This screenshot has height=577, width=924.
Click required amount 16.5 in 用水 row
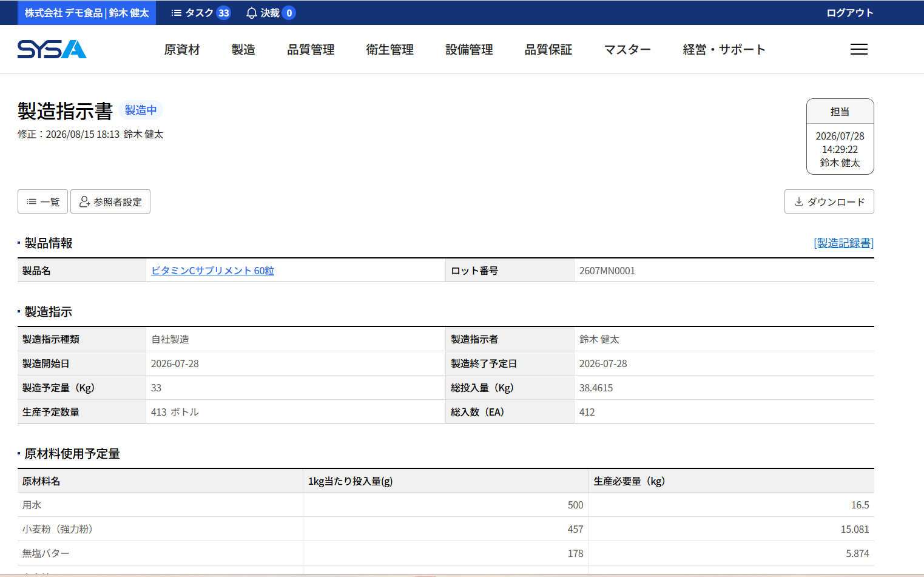(860, 505)
